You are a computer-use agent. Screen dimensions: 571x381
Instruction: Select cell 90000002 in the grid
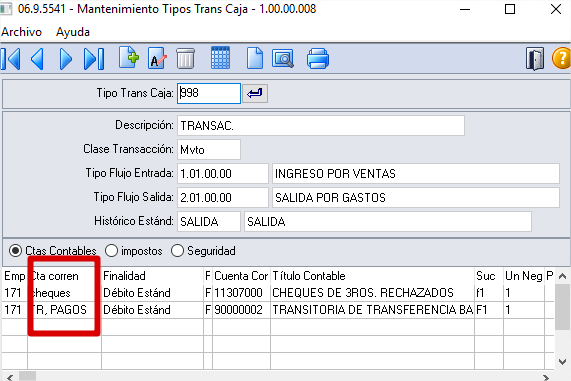pyautogui.click(x=241, y=310)
